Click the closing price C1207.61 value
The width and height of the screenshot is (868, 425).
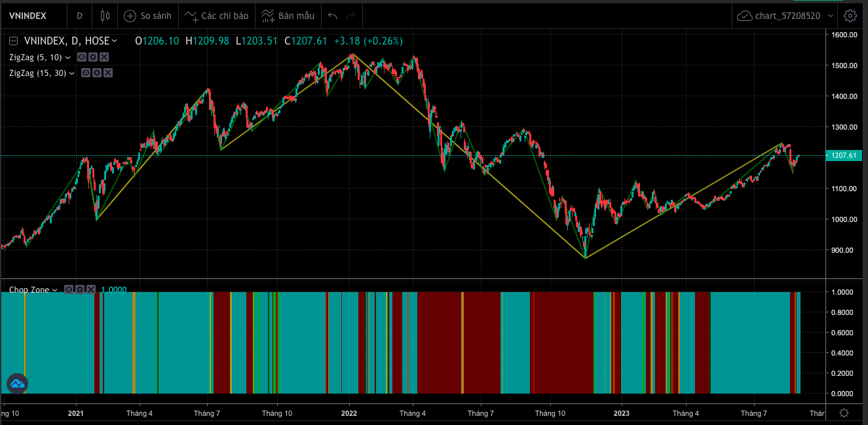(305, 41)
